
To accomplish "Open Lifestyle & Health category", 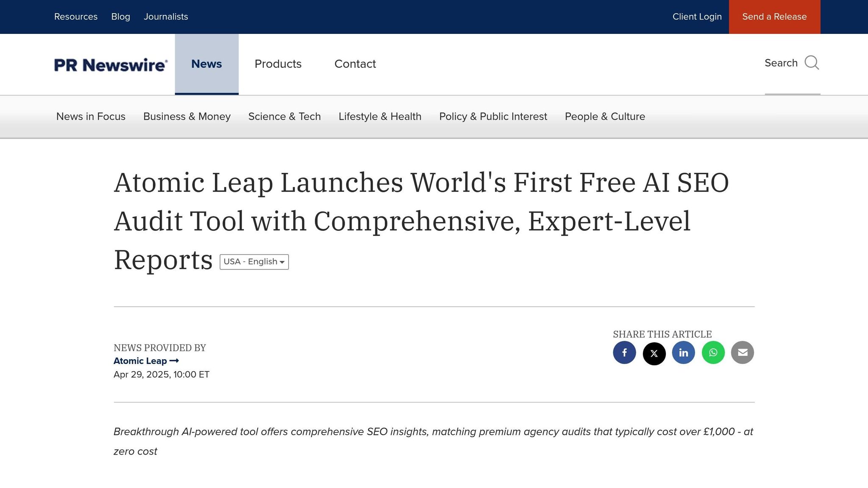I will click(x=380, y=116).
